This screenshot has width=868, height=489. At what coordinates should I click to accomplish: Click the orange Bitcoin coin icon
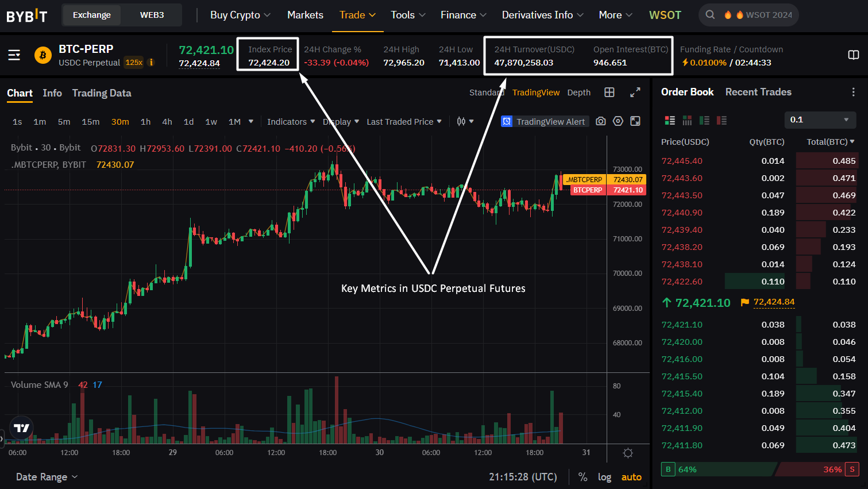point(43,55)
